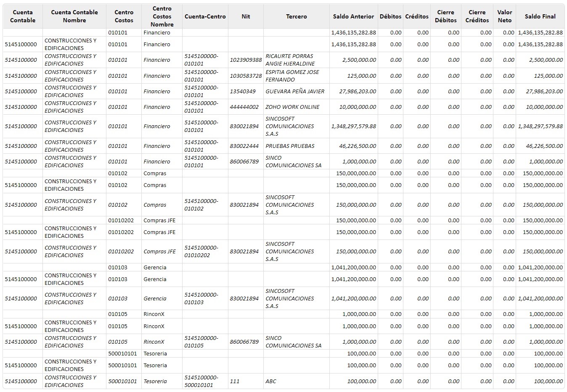Click tercero ABC
The height and width of the screenshot is (392, 567).
click(271, 381)
